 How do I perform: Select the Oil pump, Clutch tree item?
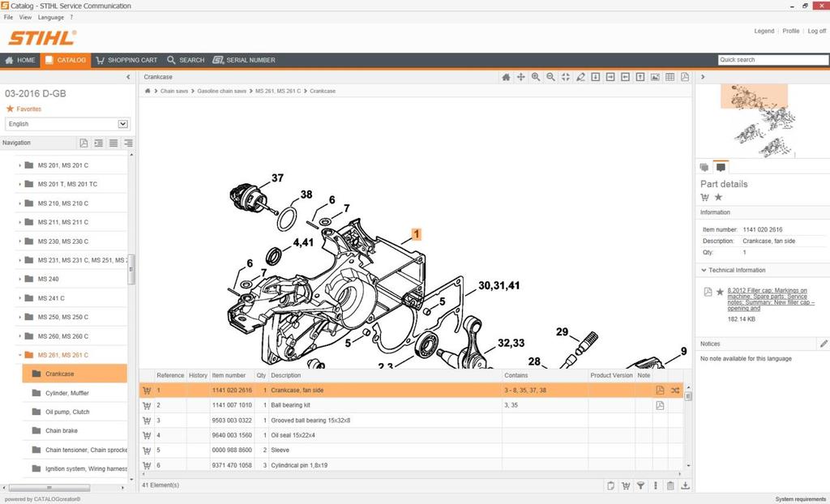point(67,412)
